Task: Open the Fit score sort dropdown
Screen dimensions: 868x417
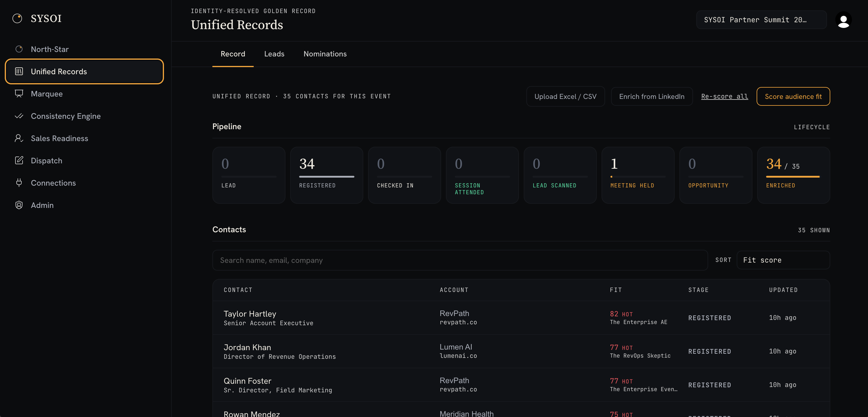Action: pyautogui.click(x=783, y=260)
